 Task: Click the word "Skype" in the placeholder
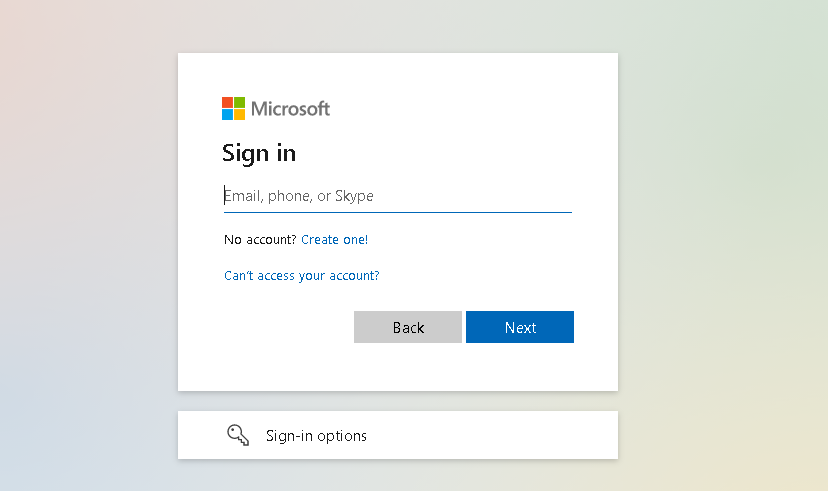(354, 196)
